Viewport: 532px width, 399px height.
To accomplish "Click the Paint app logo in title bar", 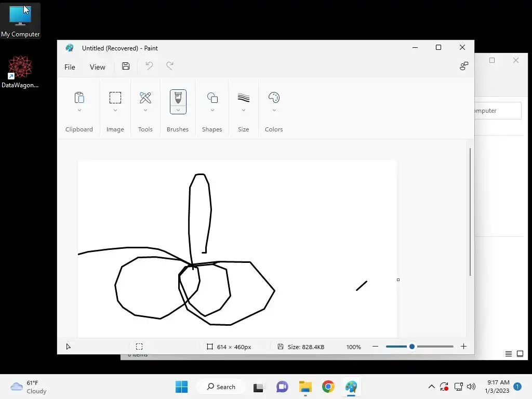I will (x=70, y=48).
